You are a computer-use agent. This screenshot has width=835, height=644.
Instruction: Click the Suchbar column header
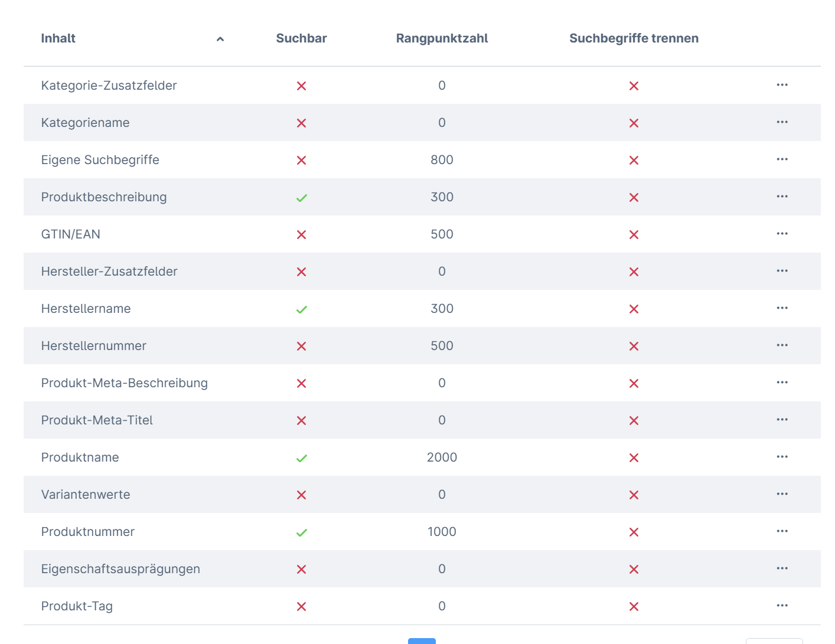point(301,38)
